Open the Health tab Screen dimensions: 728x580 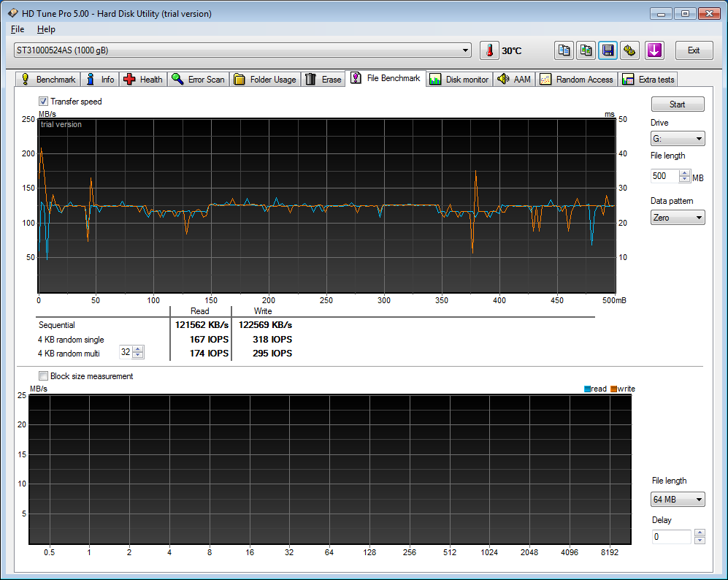pyautogui.click(x=143, y=79)
